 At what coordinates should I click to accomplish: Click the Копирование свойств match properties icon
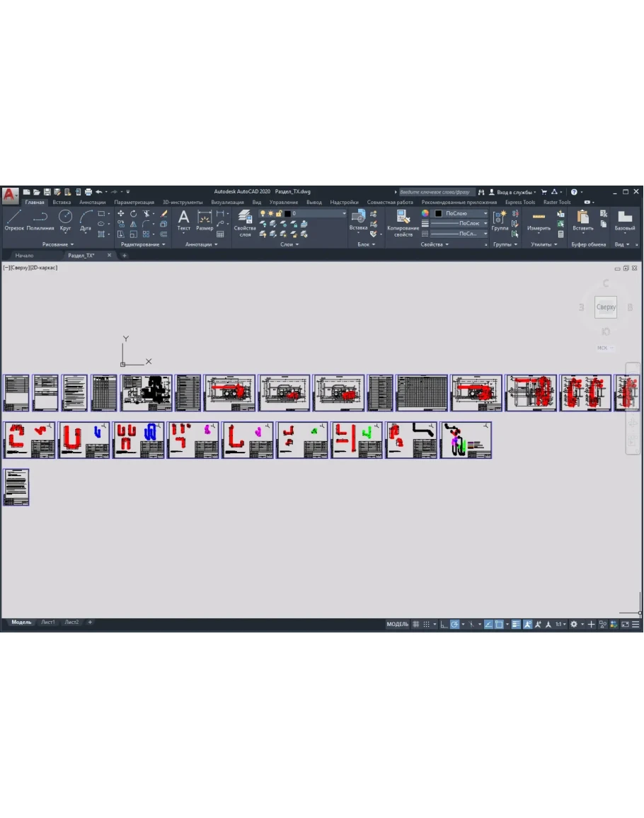point(403,222)
